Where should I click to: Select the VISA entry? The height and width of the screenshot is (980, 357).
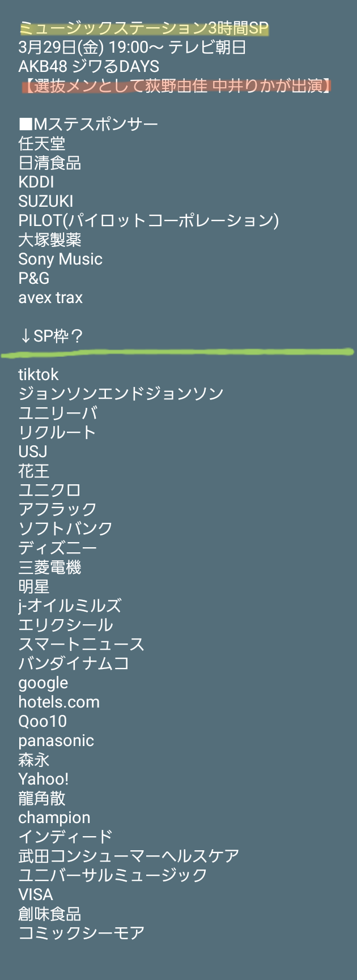click(x=36, y=895)
